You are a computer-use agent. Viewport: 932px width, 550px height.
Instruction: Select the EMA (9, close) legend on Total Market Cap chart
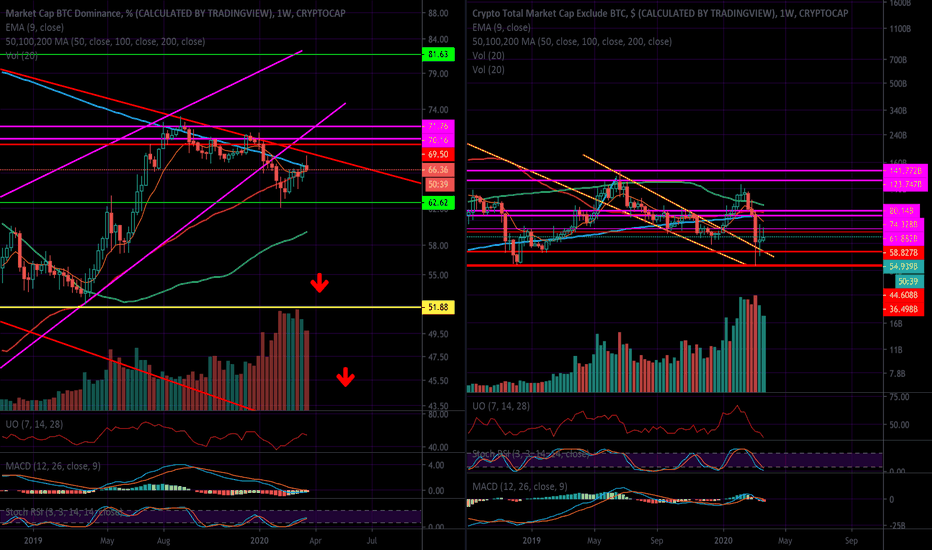(x=501, y=27)
